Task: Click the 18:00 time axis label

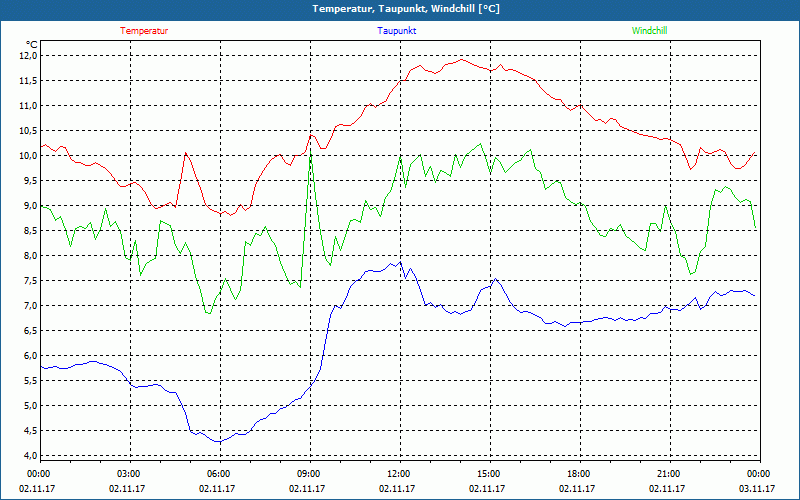Action: click(579, 474)
